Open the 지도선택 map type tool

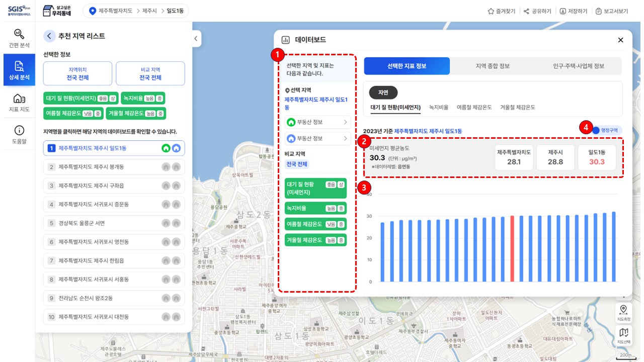pyautogui.click(x=623, y=335)
